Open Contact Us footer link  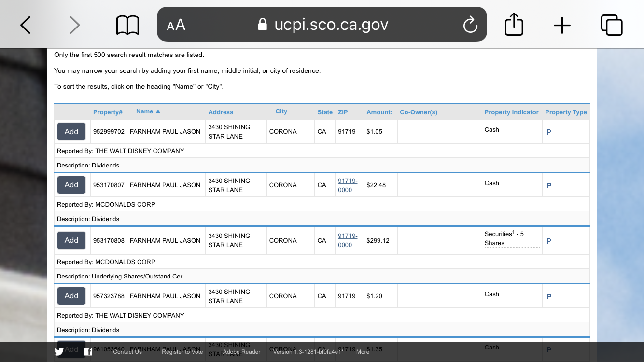coord(127,352)
